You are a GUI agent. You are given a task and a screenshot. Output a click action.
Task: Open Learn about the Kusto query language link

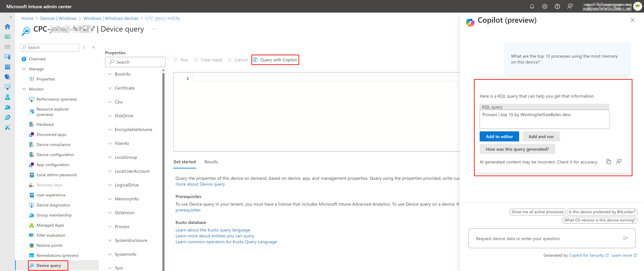[213, 230]
